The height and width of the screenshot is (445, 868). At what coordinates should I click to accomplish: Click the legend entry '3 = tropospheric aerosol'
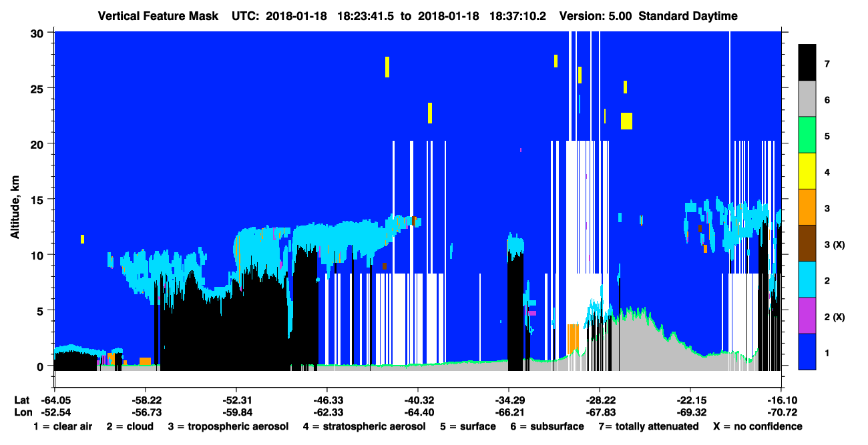coord(228,426)
